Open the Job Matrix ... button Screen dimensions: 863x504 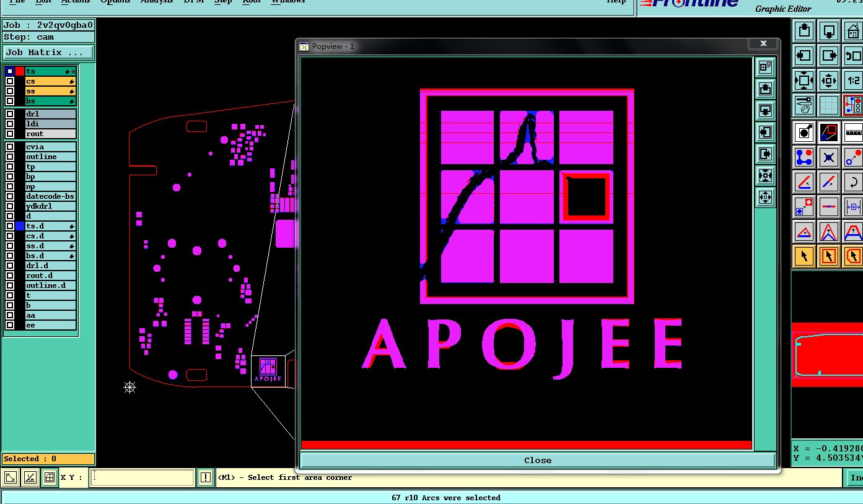coord(48,52)
